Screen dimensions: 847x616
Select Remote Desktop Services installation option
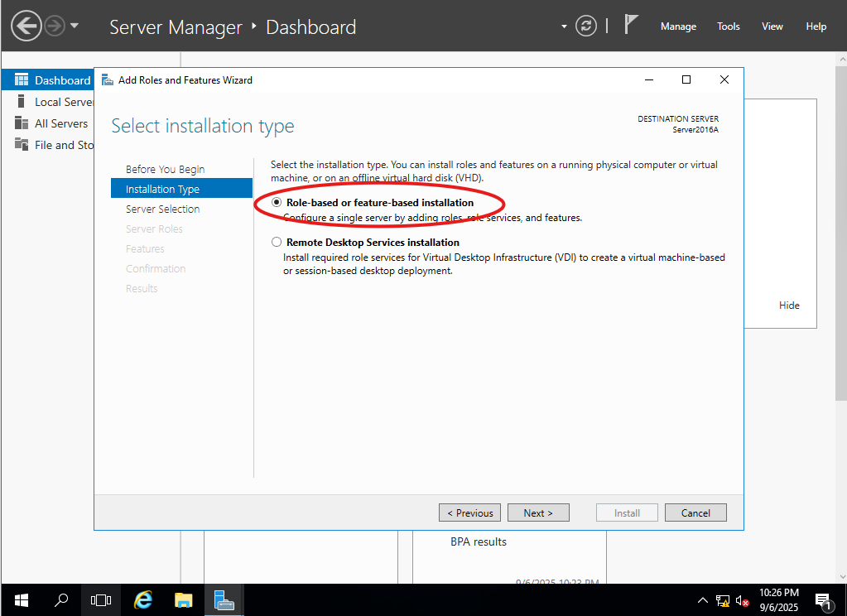pyautogui.click(x=277, y=242)
